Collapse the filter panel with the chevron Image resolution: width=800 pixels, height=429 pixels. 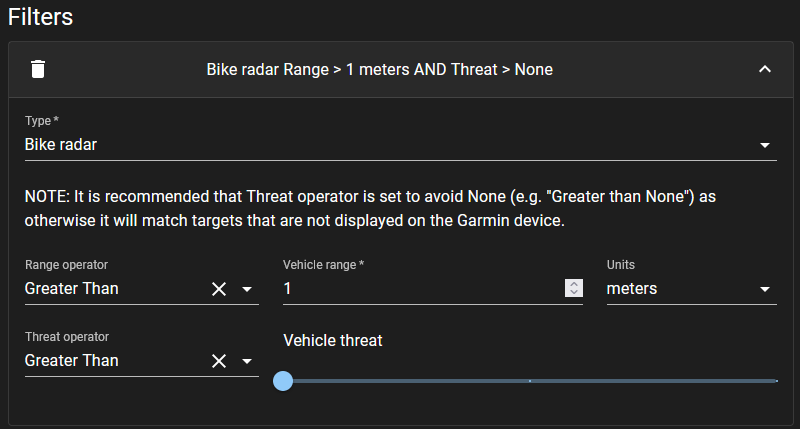(x=765, y=69)
